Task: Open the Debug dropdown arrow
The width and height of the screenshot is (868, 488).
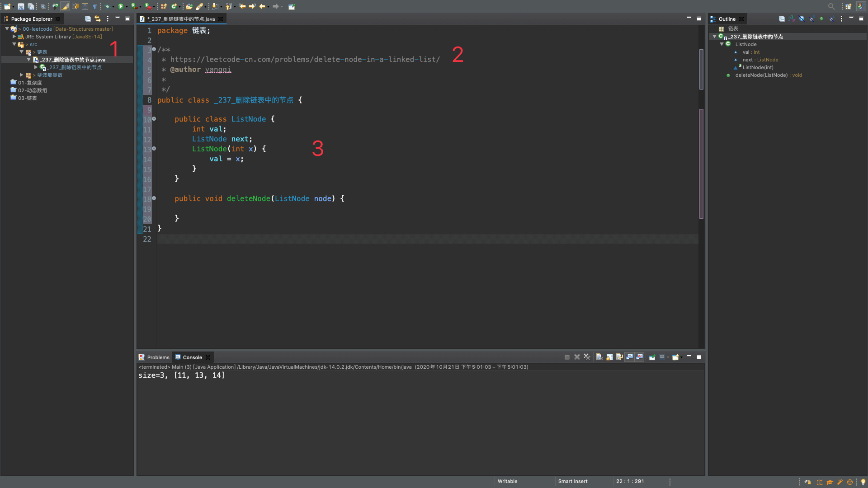Action: point(113,7)
